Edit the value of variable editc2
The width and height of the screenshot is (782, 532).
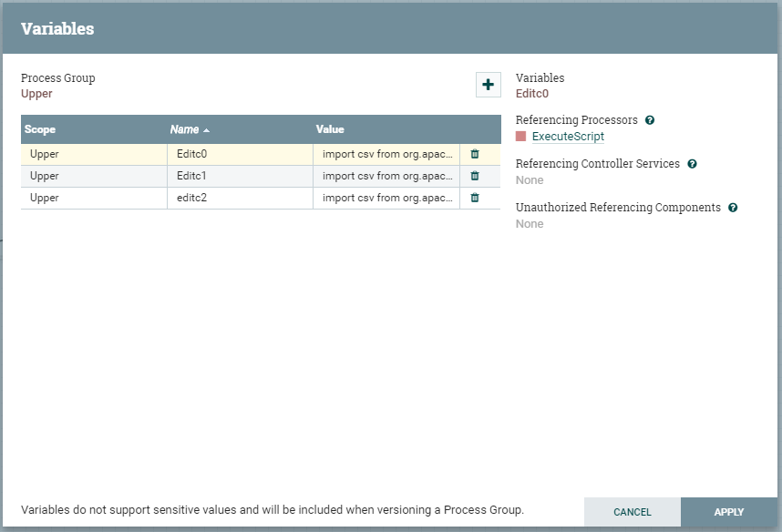pyautogui.click(x=386, y=198)
